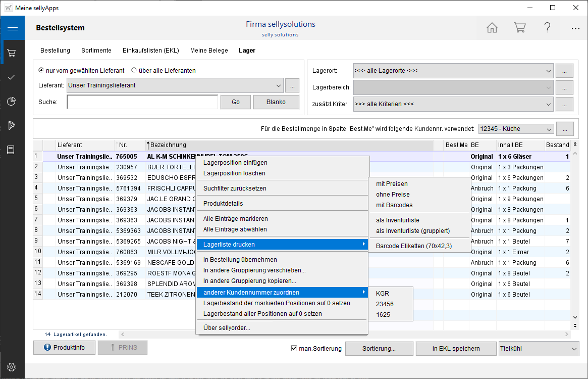
Task: Click the Blanko button
Action: point(276,102)
